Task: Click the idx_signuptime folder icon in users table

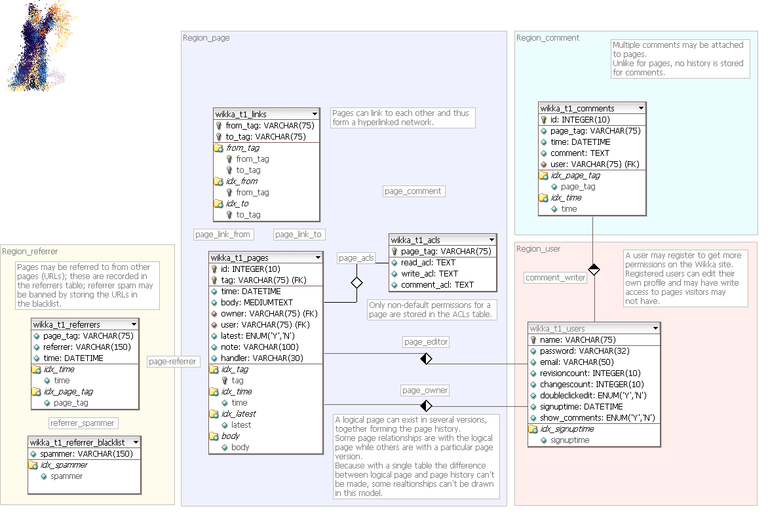Action: click(x=533, y=429)
